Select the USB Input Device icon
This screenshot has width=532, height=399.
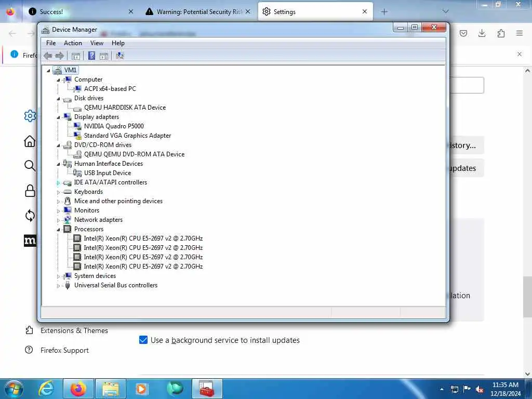point(77,173)
